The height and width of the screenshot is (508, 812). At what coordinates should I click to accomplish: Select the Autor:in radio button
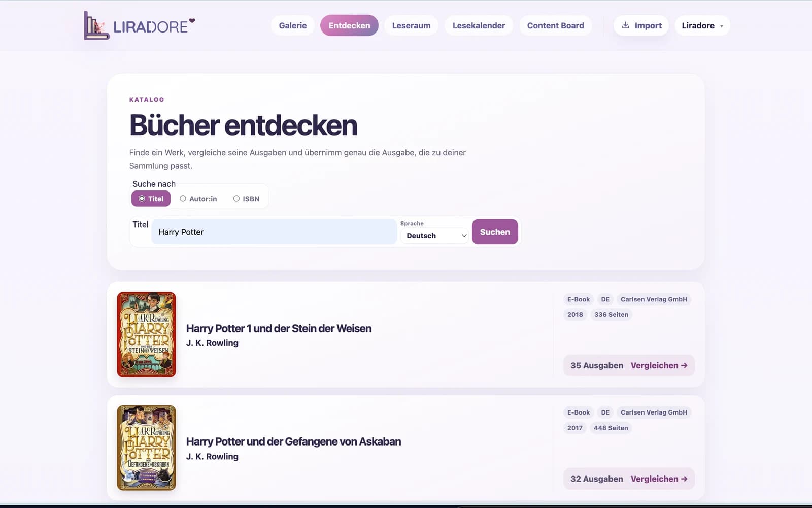tap(183, 199)
